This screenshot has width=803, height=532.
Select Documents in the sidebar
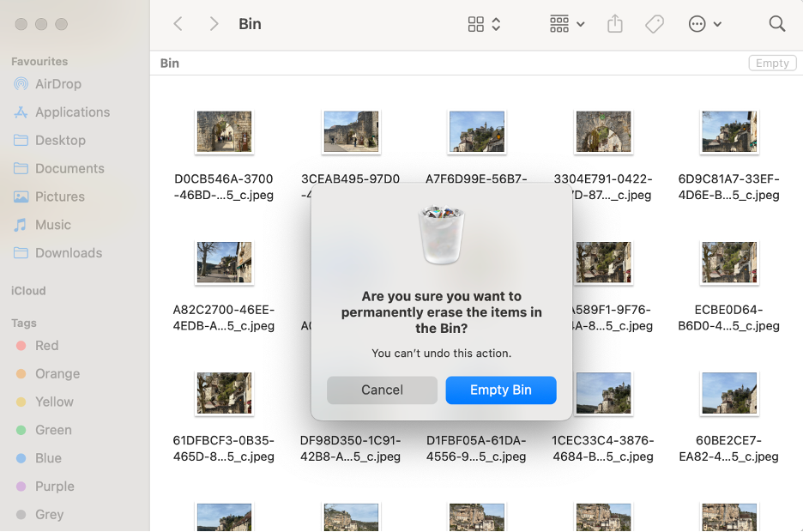click(69, 168)
